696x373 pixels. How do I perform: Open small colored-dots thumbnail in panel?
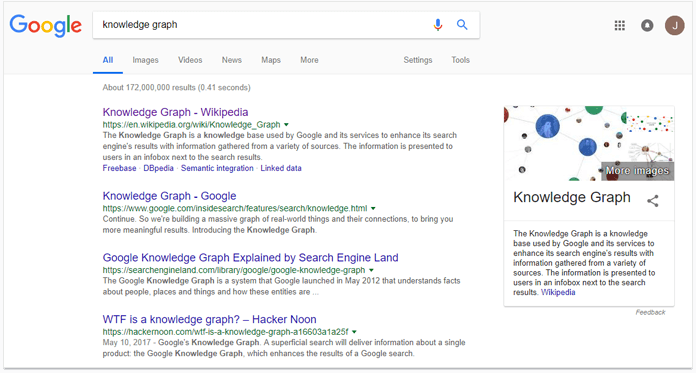point(651,122)
